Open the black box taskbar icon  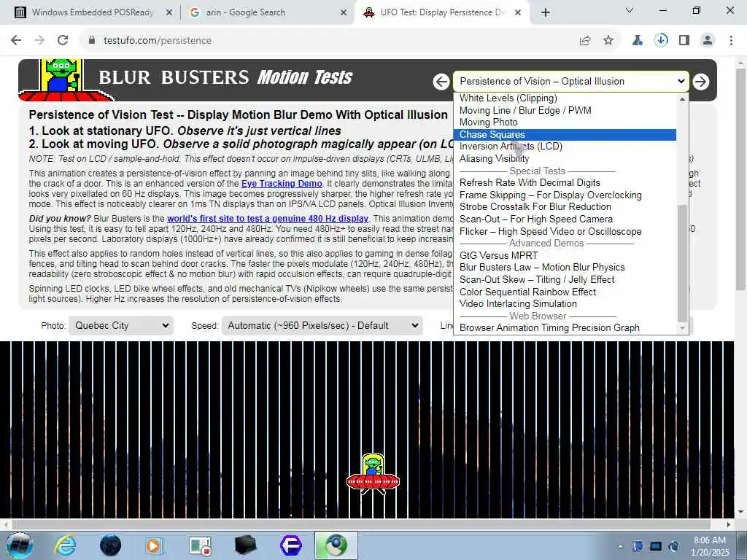(246, 545)
